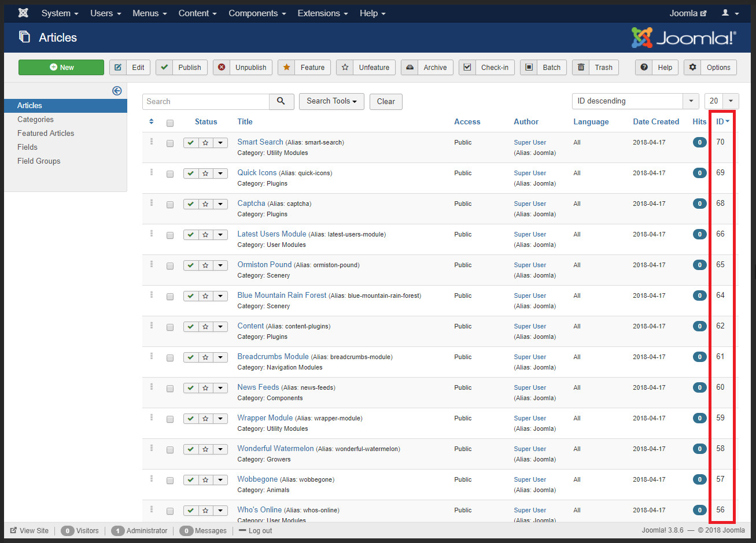Viewport: 756px width, 543px height.
Task: Check the Ormiston Pound row checkbox
Action: click(x=170, y=266)
